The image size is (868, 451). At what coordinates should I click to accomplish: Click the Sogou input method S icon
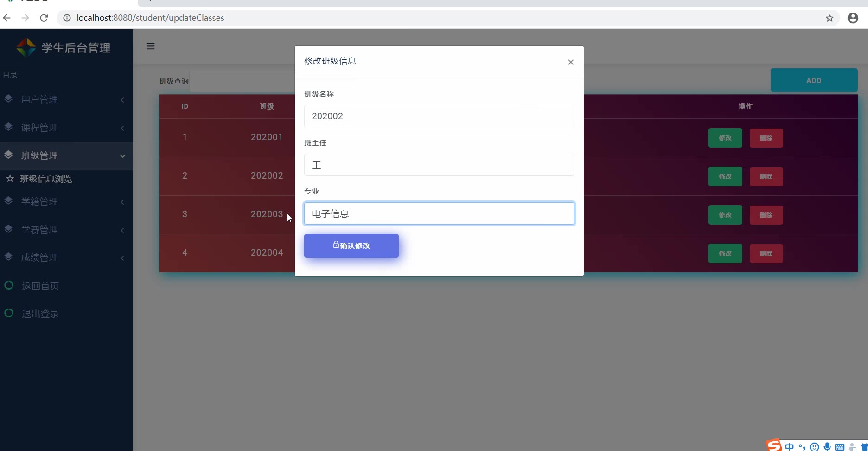point(774,445)
